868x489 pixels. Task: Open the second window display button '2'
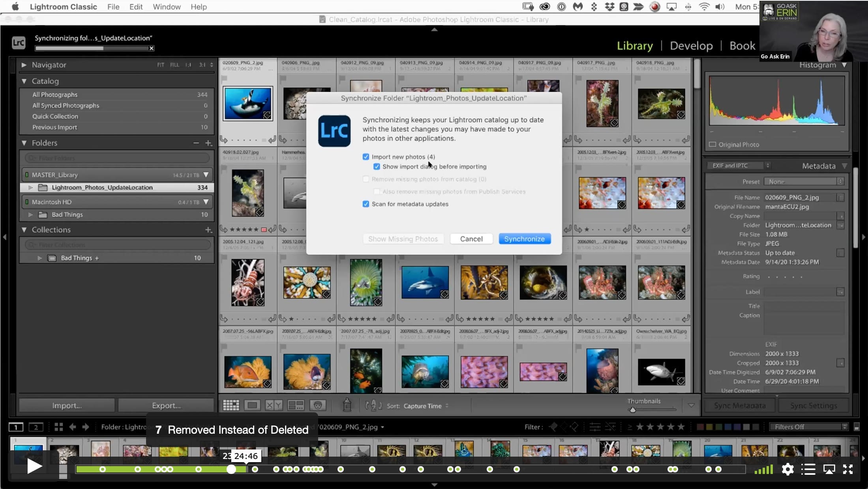pos(36,427)
